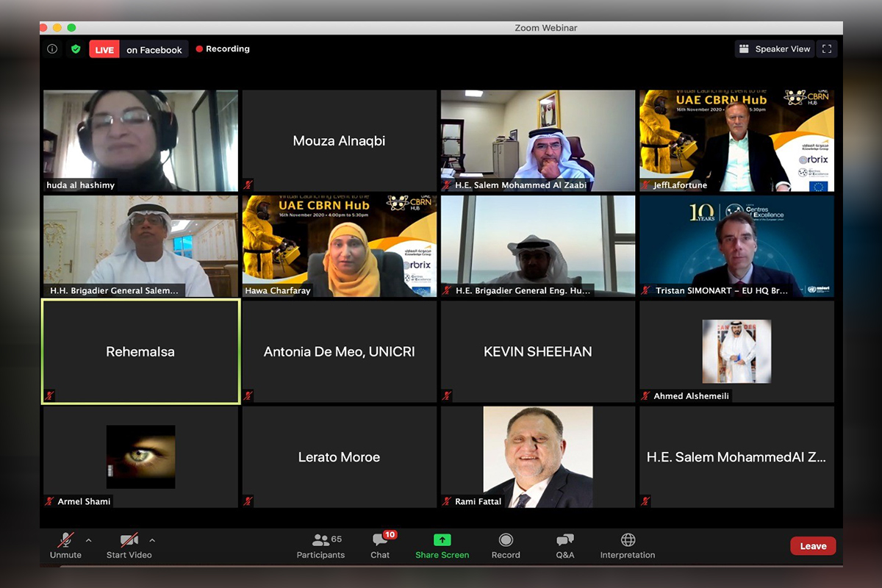Click the muted mic icon beside Rami Fattal
Image resolution: width=882 pixels, height=588 pixels.
point(447,501)
